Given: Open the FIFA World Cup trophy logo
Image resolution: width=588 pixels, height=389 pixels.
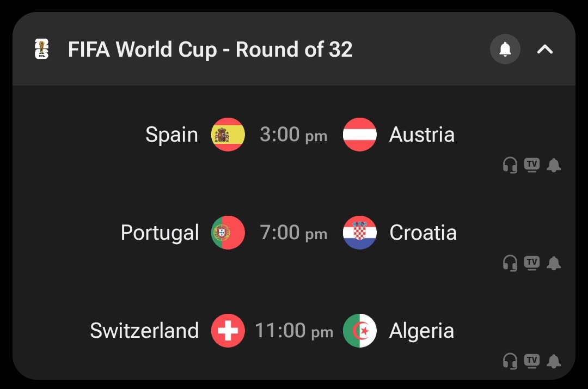Looking at the screenshot, I should pos(41,49).
